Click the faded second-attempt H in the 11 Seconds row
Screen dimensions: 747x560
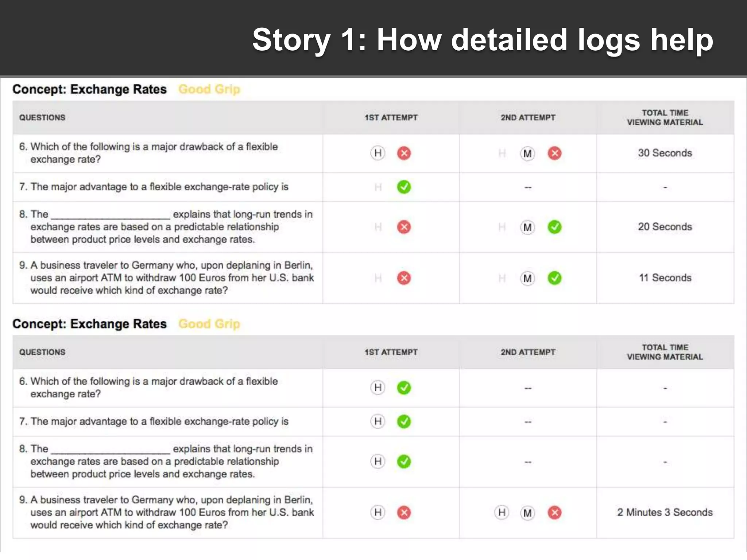click(x=502, y=278)
